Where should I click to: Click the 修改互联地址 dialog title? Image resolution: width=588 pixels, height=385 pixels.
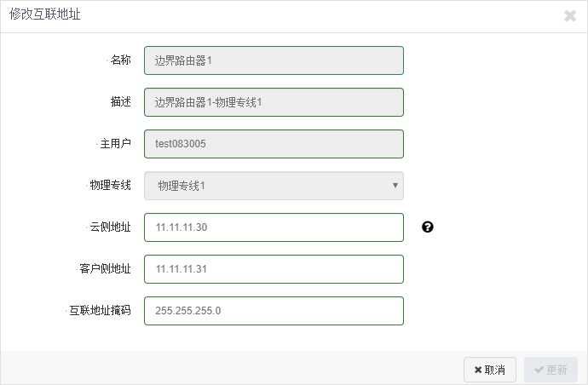tap(45, 14)
